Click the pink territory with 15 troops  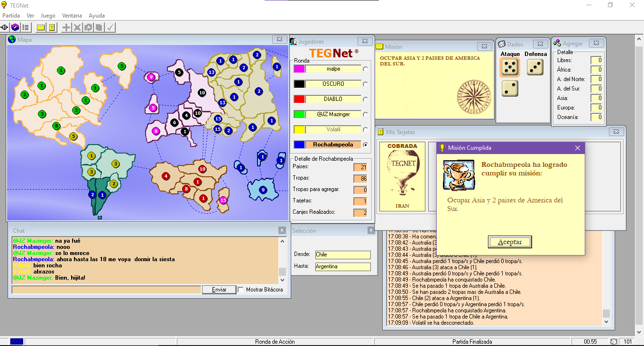[x=223, y=200]
